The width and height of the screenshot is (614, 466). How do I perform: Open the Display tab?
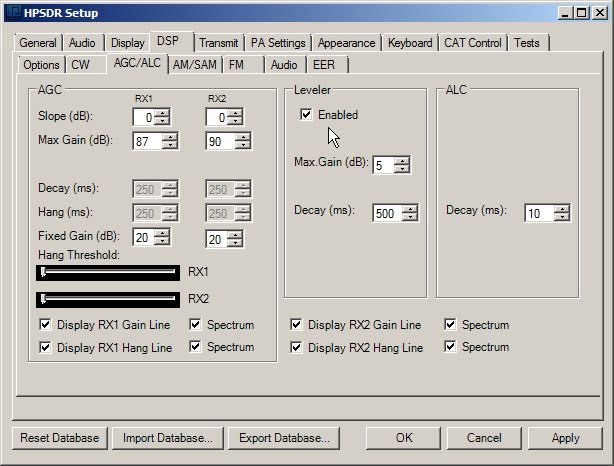coord(128,43)
